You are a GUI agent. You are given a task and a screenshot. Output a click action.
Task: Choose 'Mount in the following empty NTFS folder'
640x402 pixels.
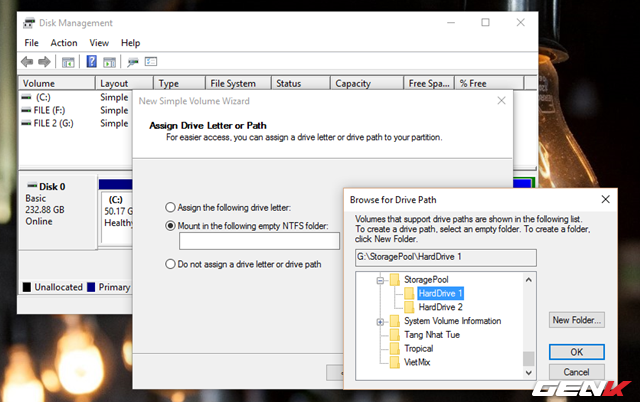[171, 225]
